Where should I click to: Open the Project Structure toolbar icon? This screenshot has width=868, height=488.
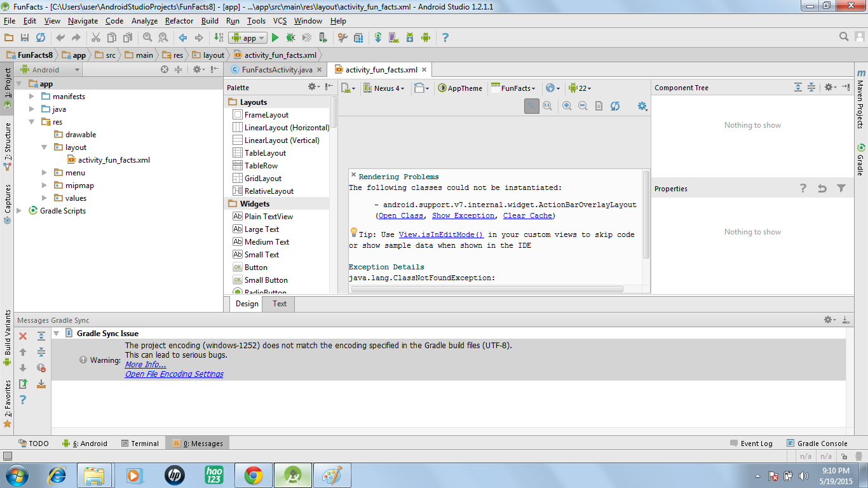tap(359, 38)
